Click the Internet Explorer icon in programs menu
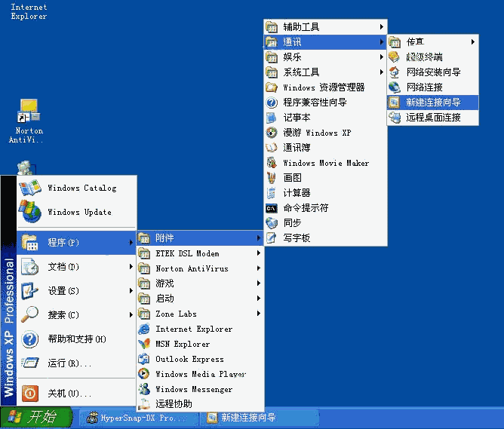Viewport: 504px width, 429px height. pos(144,329)
